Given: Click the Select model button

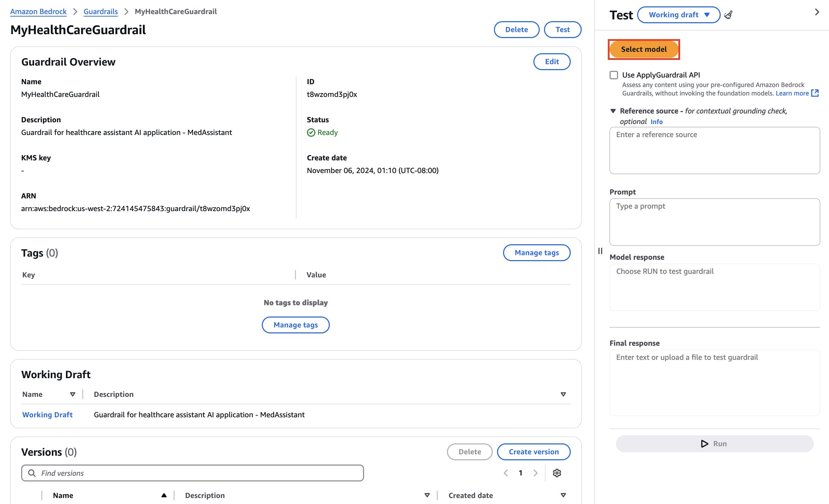Looking at the screenshot, I should [x=644, y=49].
